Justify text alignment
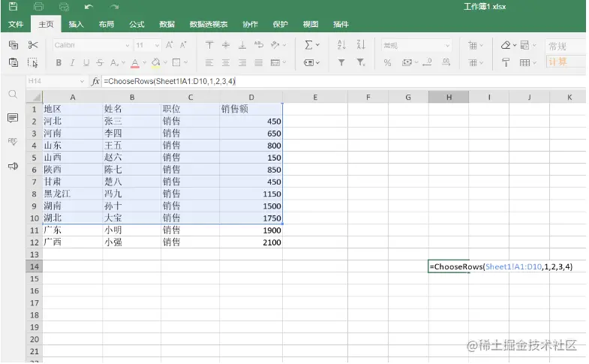The width and height of the screenshot is (589, 364). click(258, 63)
